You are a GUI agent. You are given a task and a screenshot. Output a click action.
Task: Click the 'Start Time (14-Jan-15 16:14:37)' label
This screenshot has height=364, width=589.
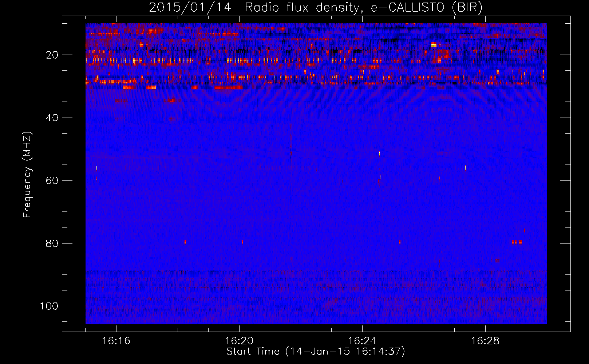click(316, 352)
